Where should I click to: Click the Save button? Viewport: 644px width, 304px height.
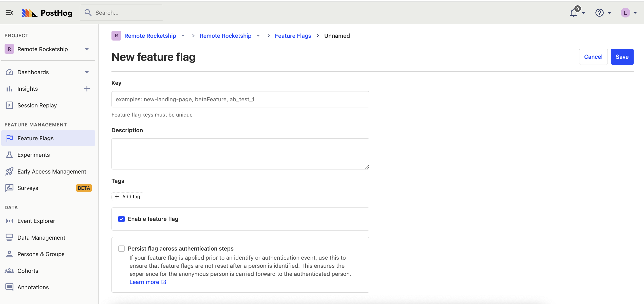tap(622, 57)
